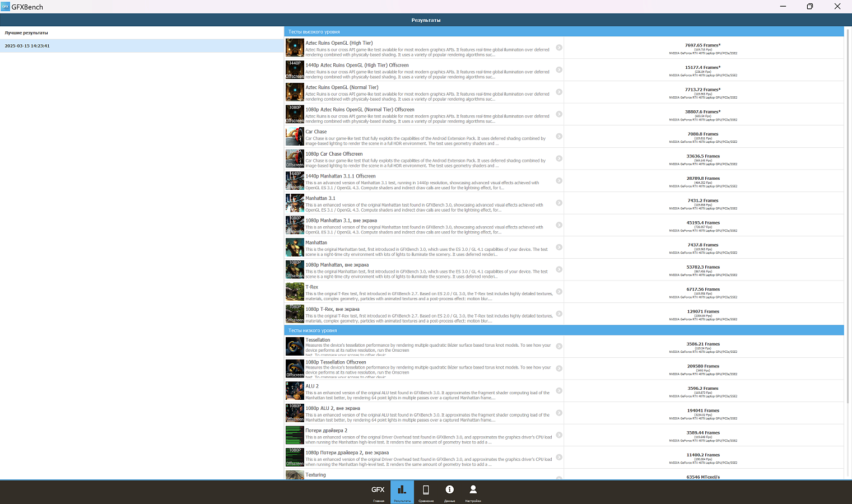
Task: Click the T-Rex test thumbnail
Action: pos(295,291)
